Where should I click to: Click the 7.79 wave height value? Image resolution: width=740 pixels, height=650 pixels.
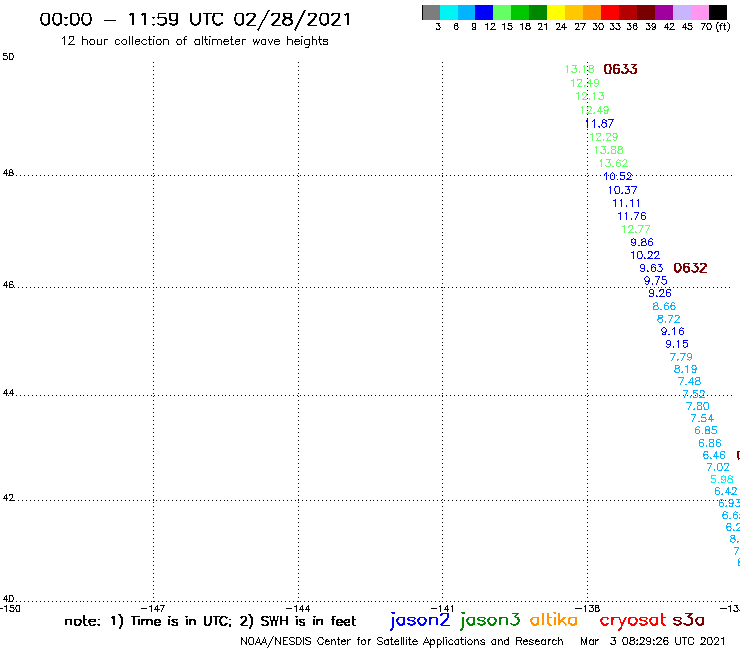[681, 357]
